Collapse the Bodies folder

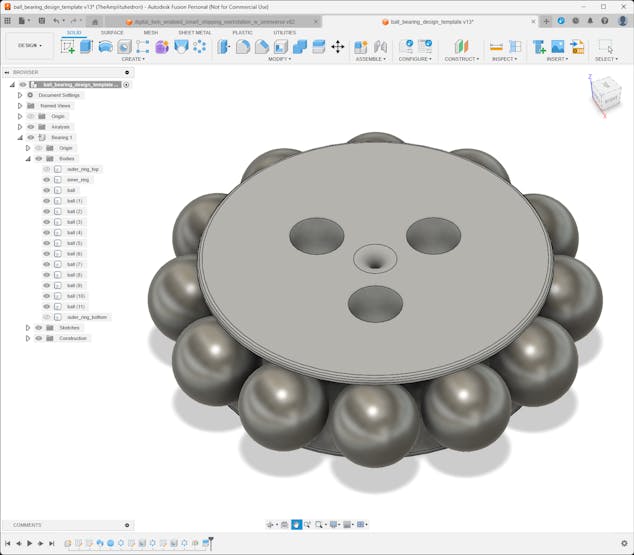click(x=28, y=158)
